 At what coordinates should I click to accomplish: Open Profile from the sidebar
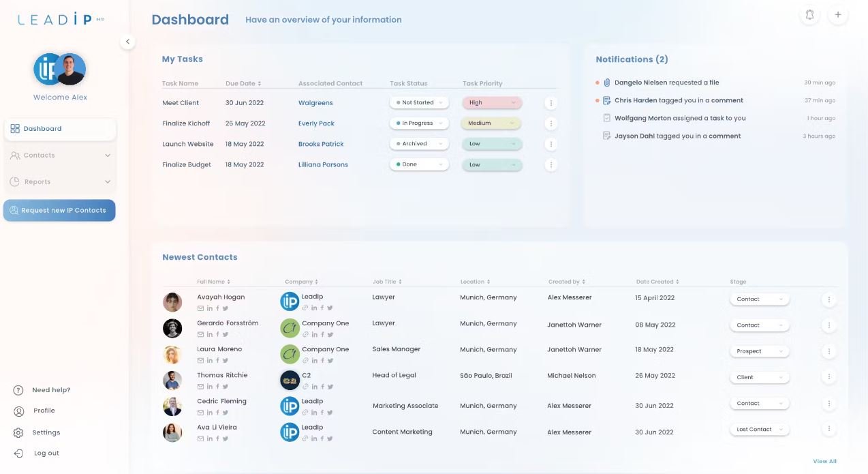[x=44, y=411]
